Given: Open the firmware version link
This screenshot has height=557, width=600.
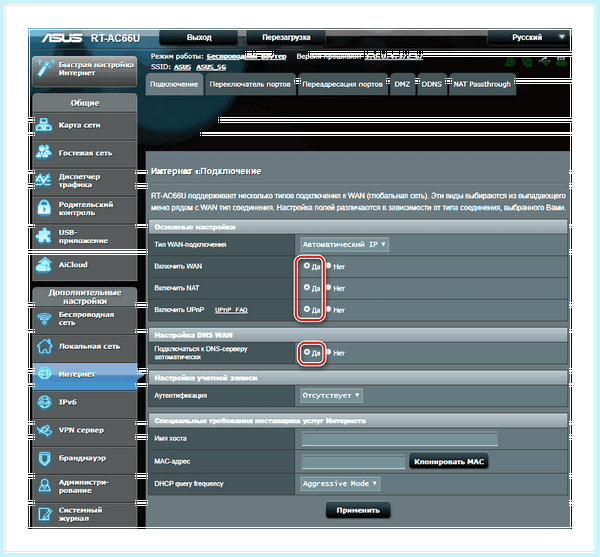Looking at the screenshot, I should click(393, 57).
